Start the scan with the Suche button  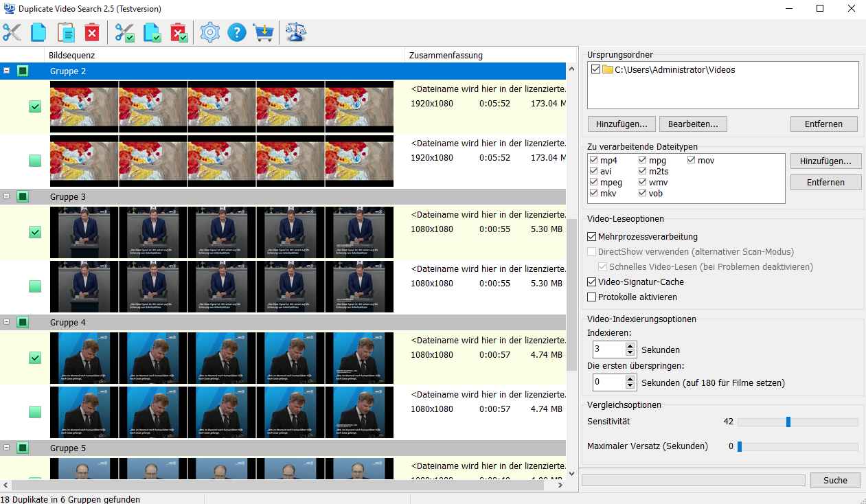(835, 480)
